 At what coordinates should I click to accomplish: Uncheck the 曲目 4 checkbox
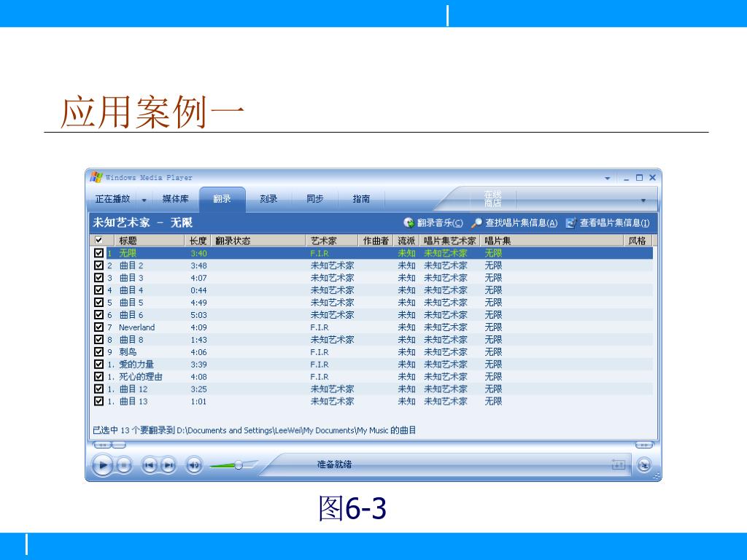click(x=98, y=290)
